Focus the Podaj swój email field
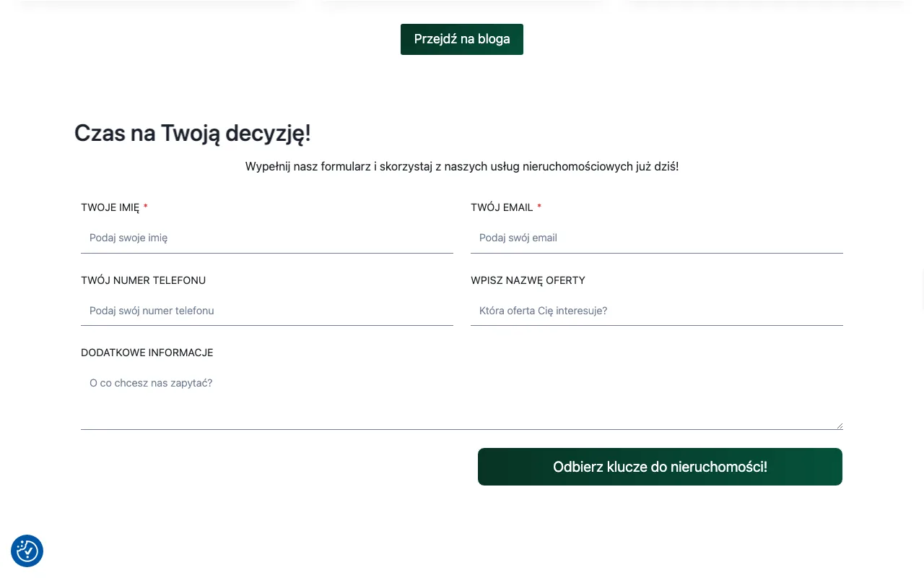Viewport: 924px width, 578px height. tap(657, 238)
